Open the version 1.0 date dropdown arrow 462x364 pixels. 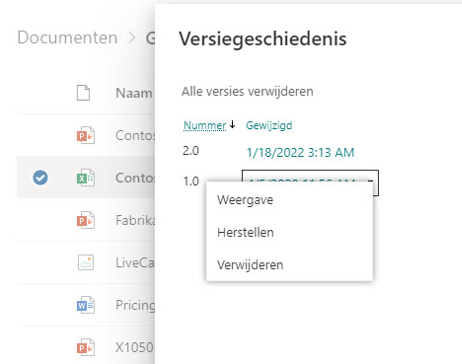click(370, 181)
